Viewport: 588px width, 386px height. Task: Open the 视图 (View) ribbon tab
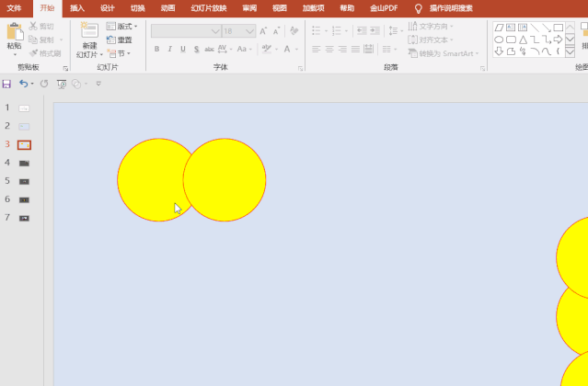(280, 8)
